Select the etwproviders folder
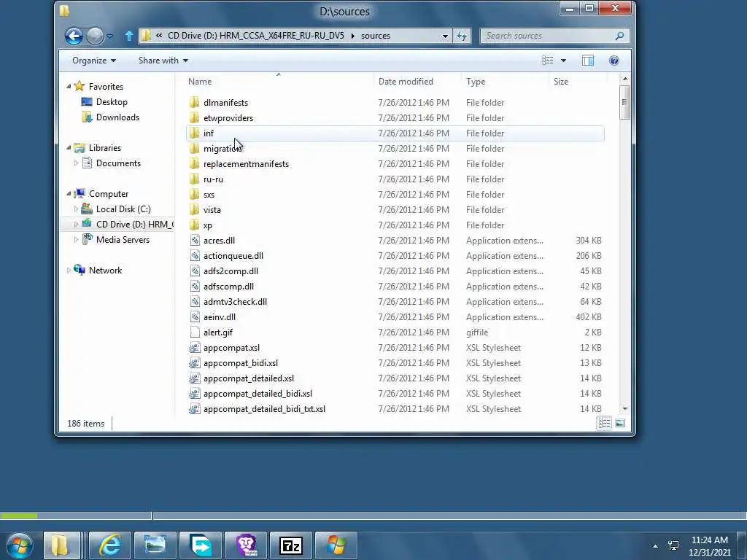 pos(228,118)
